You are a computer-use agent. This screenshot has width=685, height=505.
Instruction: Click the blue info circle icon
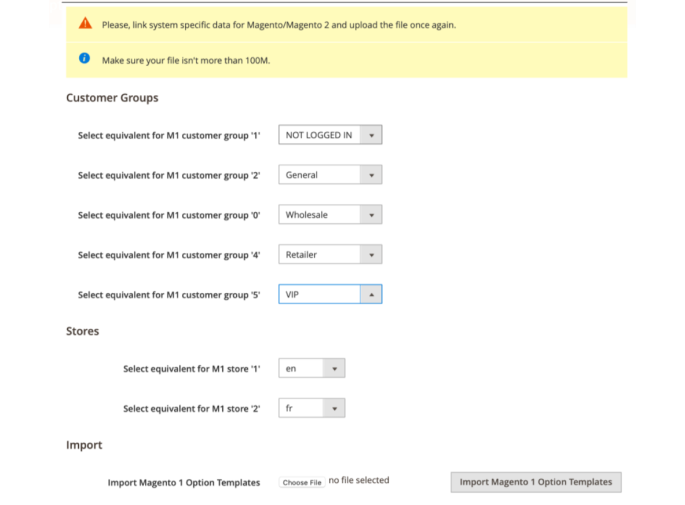tap(85, 59)
